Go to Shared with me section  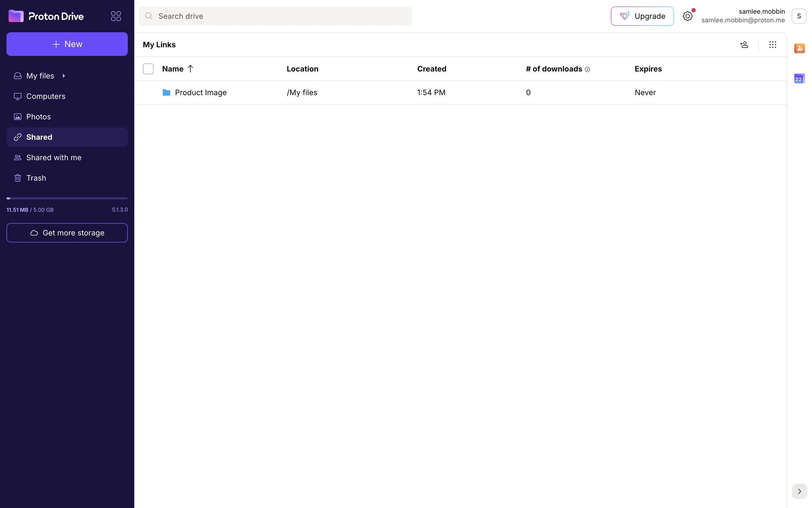pos(54,157)
